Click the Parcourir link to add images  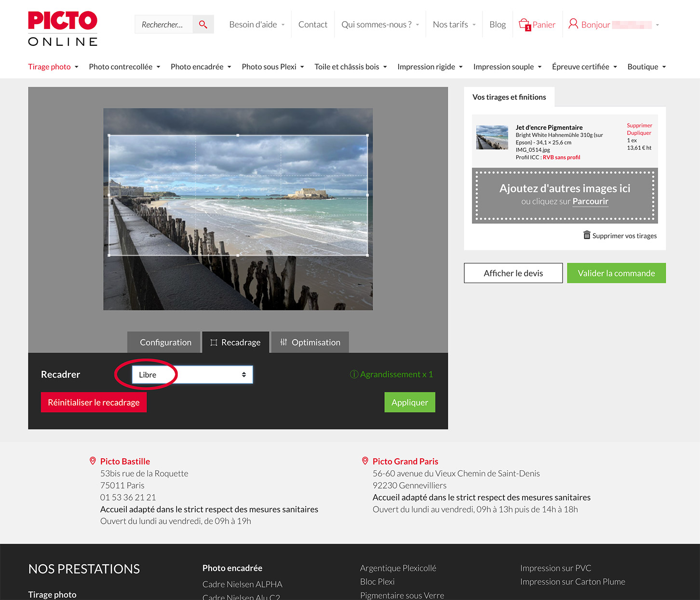tap(590, 202)
